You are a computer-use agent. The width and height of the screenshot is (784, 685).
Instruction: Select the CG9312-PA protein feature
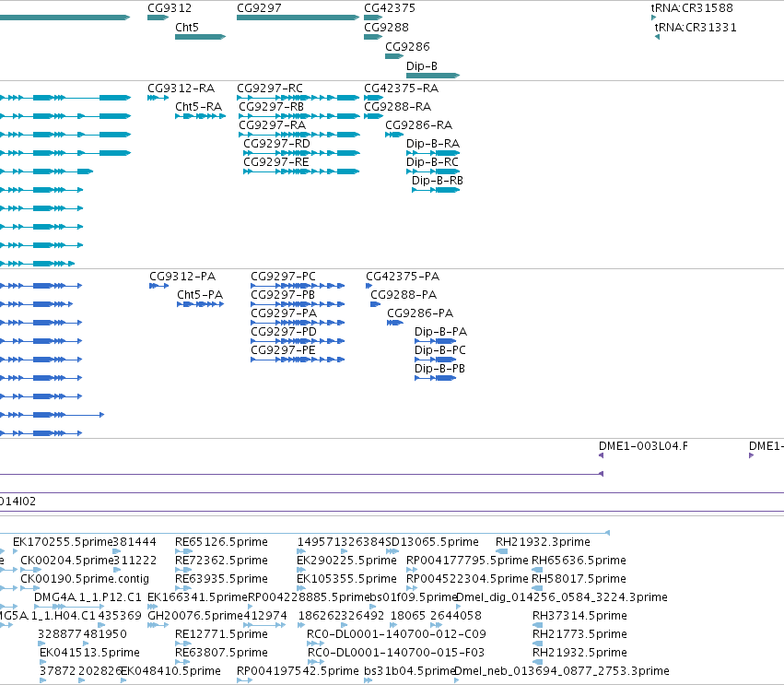coord(159,286)
